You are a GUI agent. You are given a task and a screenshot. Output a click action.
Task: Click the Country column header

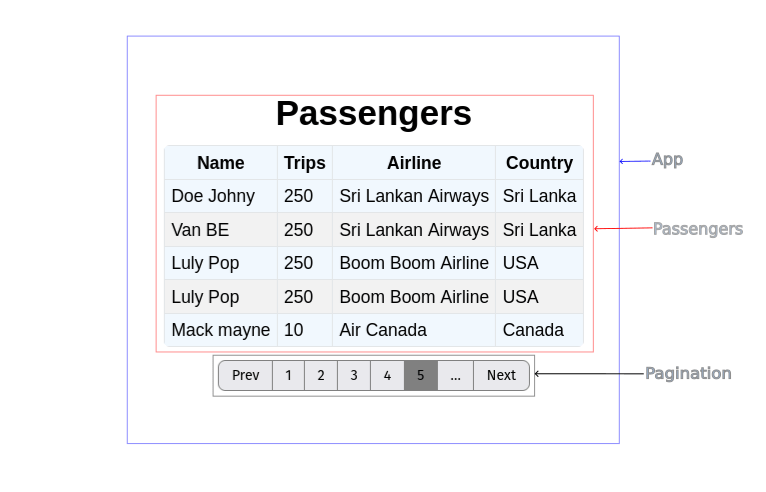(539, 163)
